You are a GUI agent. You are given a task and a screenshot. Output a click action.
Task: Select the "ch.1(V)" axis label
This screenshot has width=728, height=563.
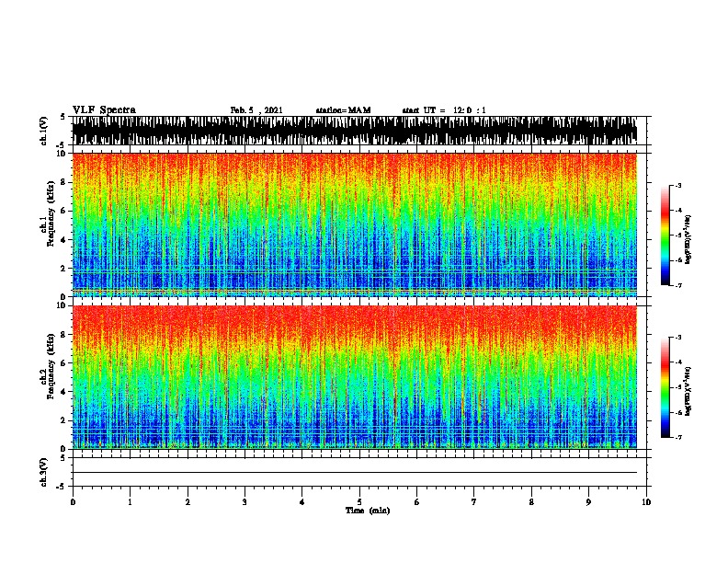tap(43, 131)
